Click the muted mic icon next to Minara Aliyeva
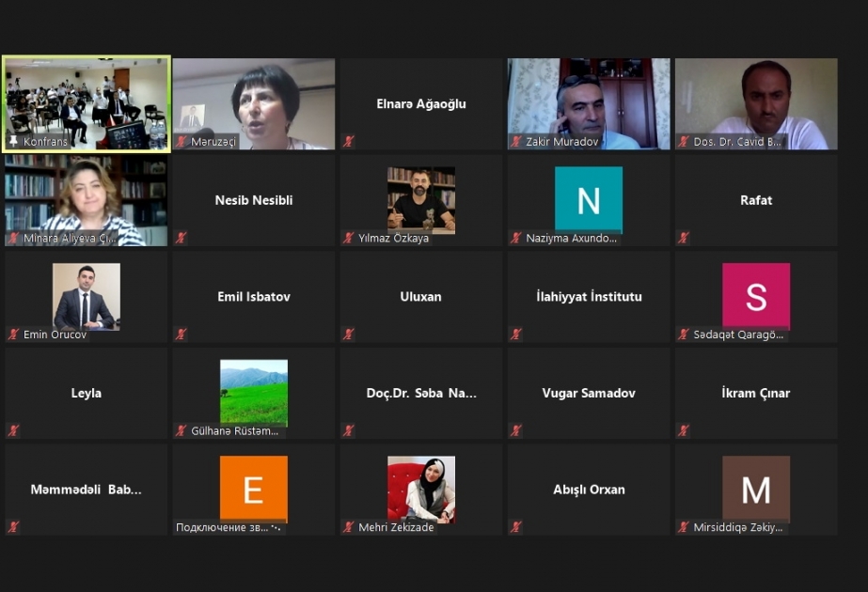The image size is (868, 592). point(14,238)
